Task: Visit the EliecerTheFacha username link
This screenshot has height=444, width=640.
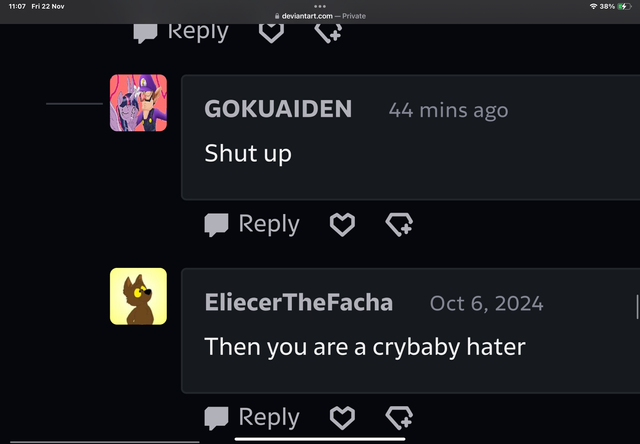Action: click(299, 302)
